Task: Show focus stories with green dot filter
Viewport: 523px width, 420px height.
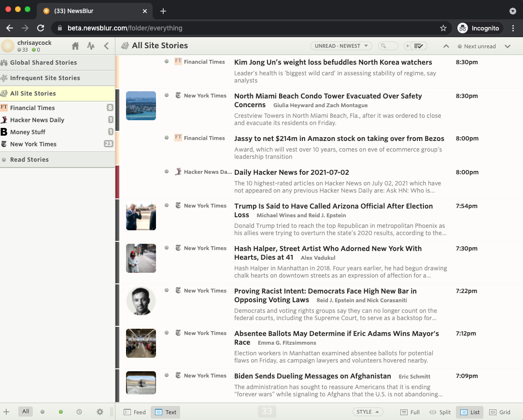Action: click(61, 412)
